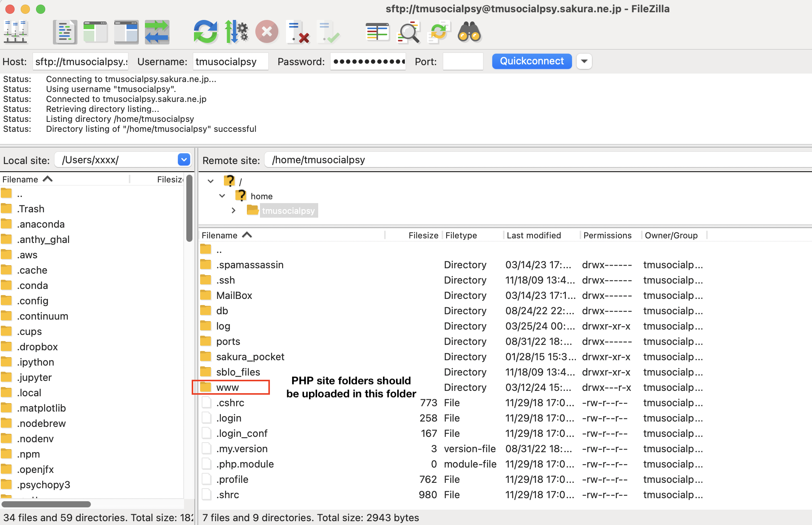Collapse the home tree node
The image size is (812, 525).
[222, 196]
